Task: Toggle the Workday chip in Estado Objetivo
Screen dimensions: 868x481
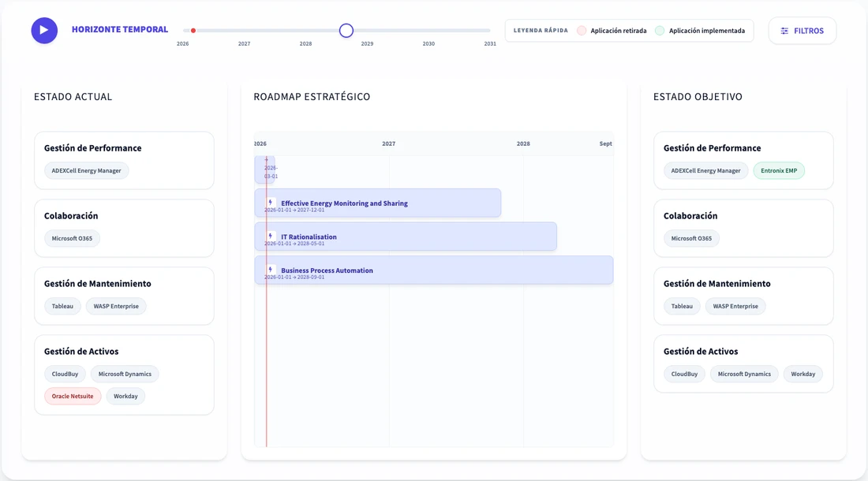Action: [803, 374]
